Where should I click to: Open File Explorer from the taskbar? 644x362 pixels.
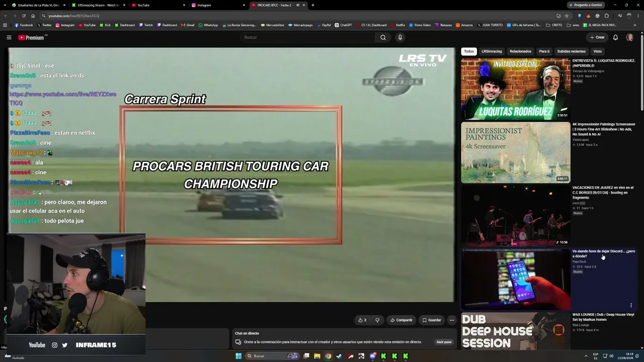click(317, 356)
